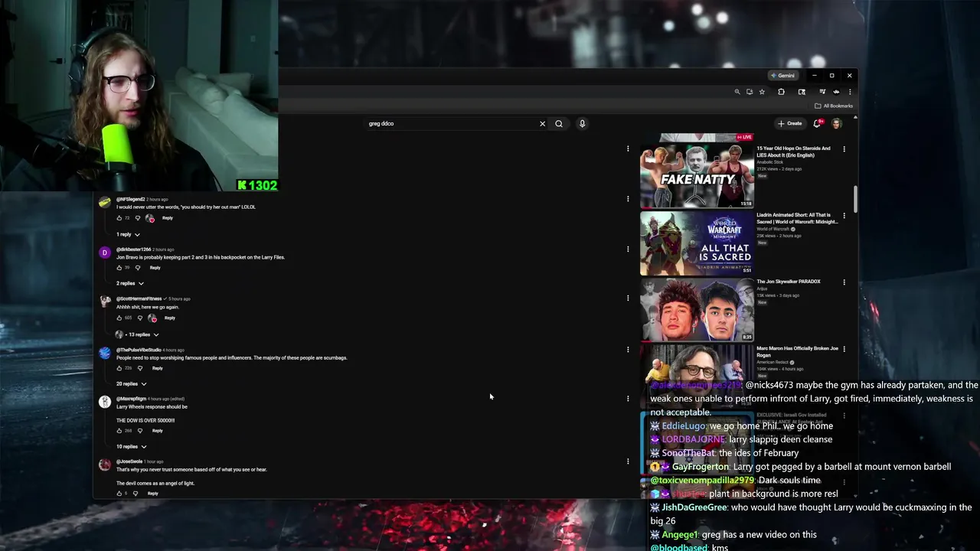Open the '15 Year Old Hops On Steroids' video title
This screenshot has height=551, width=980.
tap(793, 152)
